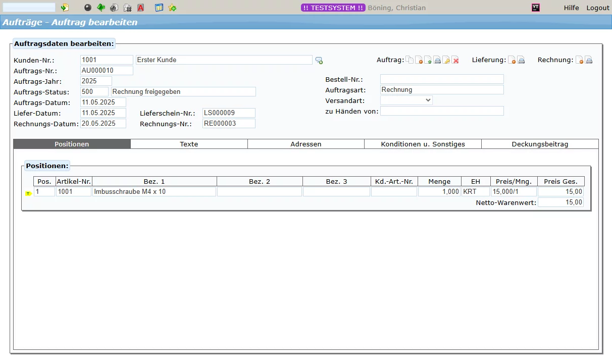Focus the zu Händen von field

pos(442,111)
